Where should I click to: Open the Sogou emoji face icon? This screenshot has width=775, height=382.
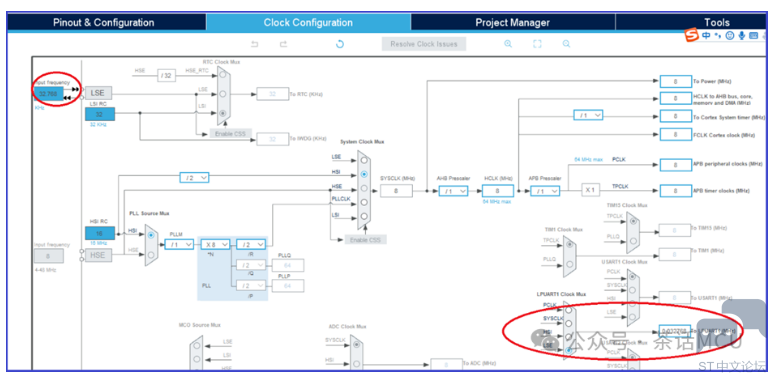730,36
